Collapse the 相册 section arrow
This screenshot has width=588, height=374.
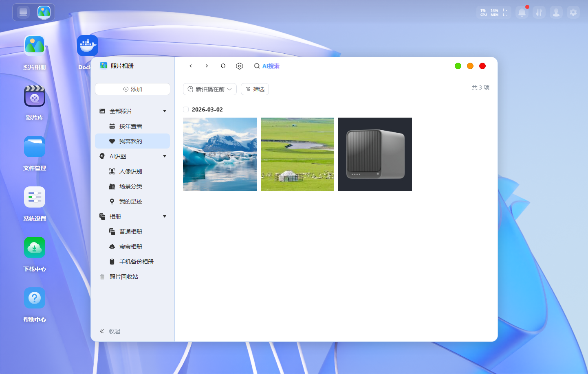tap(165, 217)
